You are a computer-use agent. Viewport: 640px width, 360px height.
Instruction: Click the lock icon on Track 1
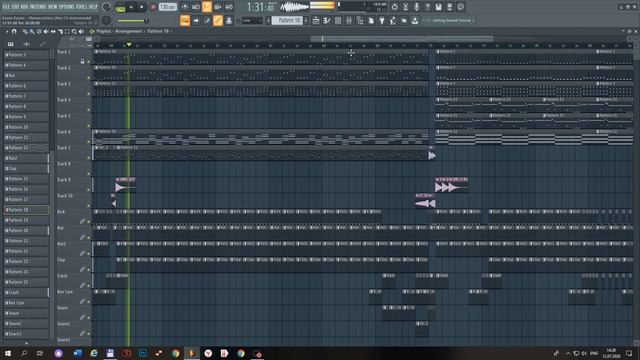82,61
